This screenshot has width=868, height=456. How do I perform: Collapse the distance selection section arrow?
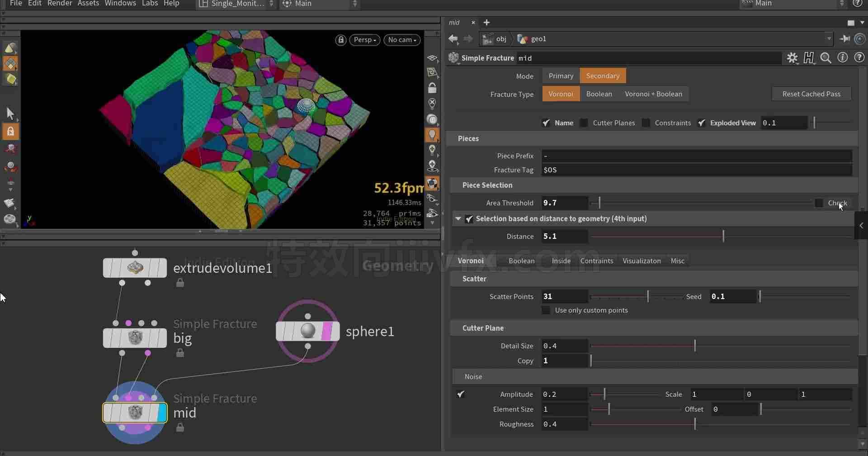pos(458,219)
